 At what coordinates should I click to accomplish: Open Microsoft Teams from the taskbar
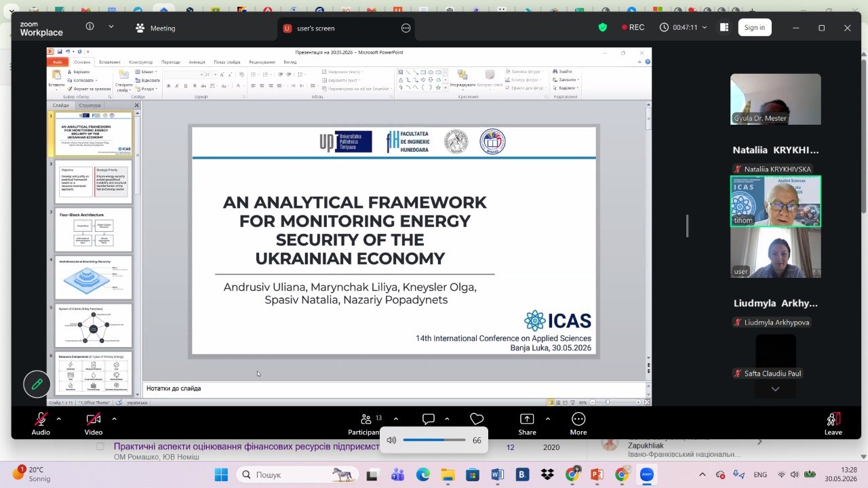[397, 474]
